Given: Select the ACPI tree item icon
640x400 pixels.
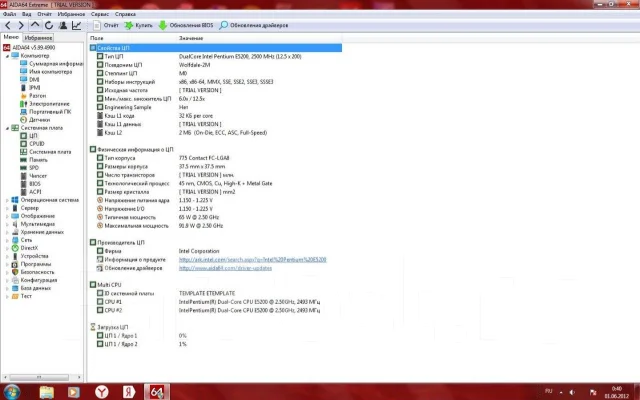Looking at the screenshot, I should 23,192.
